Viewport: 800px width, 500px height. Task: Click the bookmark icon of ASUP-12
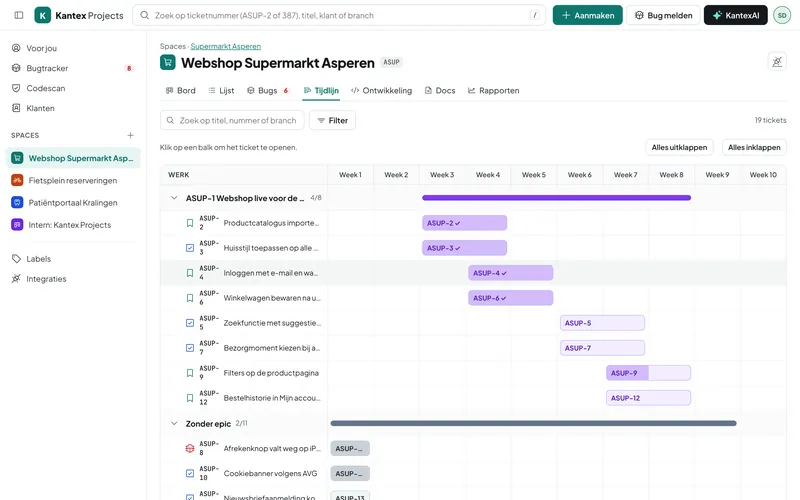click(190, 398)
